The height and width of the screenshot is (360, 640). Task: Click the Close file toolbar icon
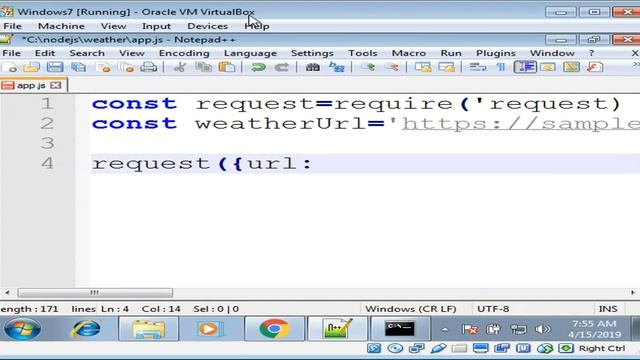pyautogui.click(x=102, y=67)
